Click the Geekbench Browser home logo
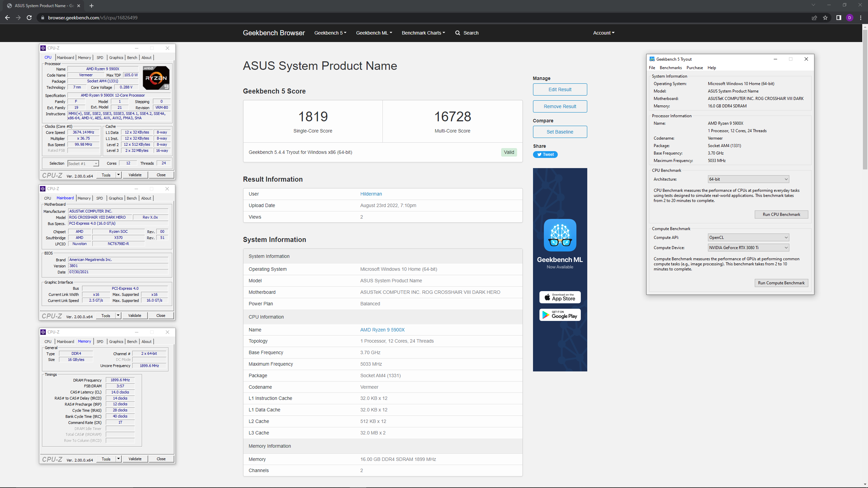868x488 pixels. (x=274, y=33)
